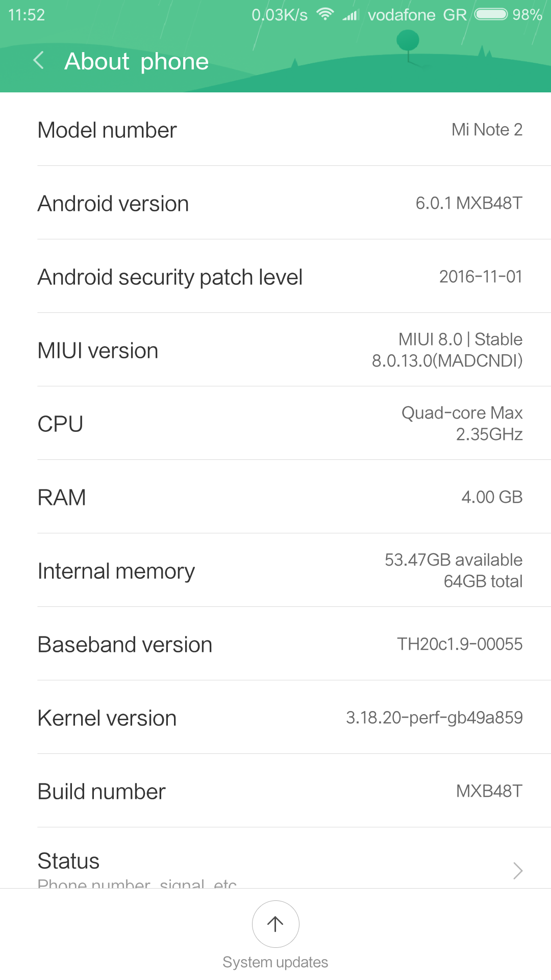551x980 pixels.
Task: Tap the Internal memory row
Action: (x=275, y=571)
